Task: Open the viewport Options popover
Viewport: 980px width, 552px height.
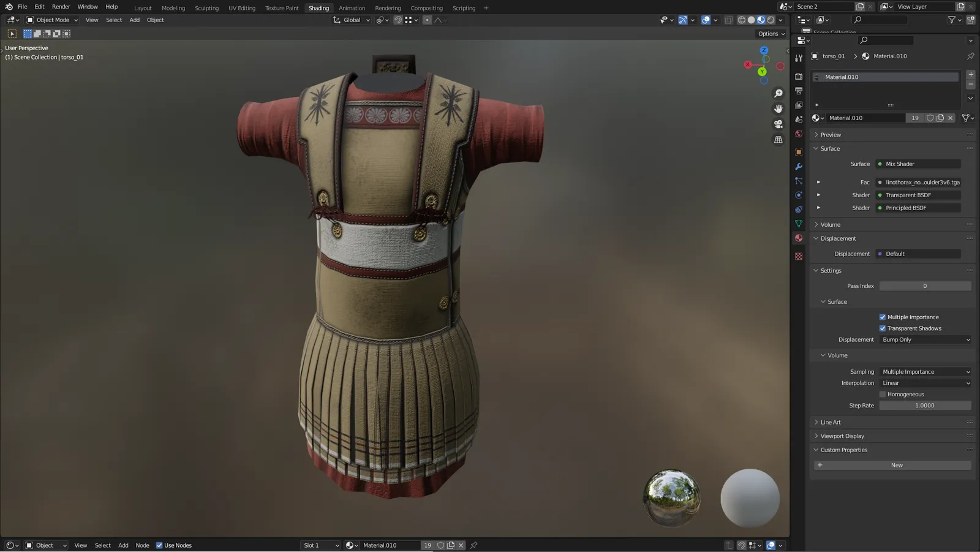Action: (x=771, y=34)
